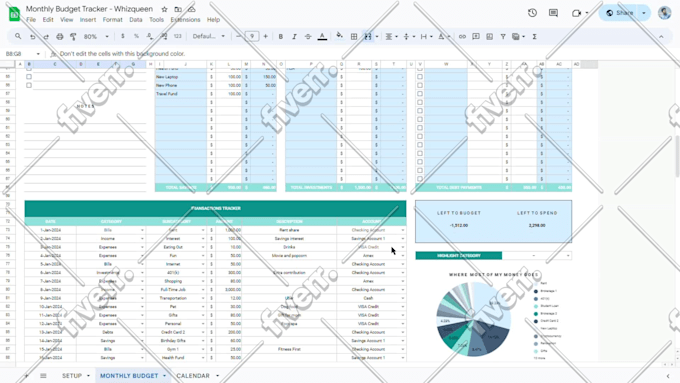Insert a comment from toolbar
This screenshot has height=383, width=680.
point(476,37)
